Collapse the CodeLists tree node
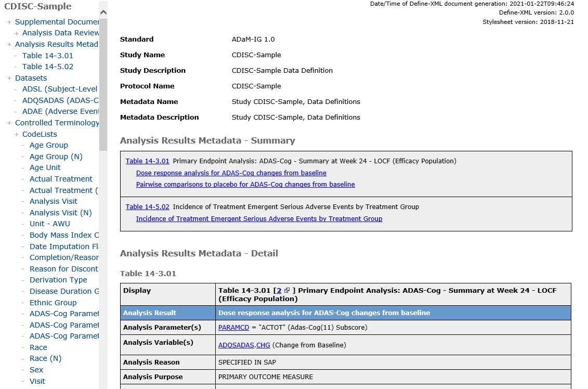The width and height of the screenshot is (588, 389). [17, 134]
